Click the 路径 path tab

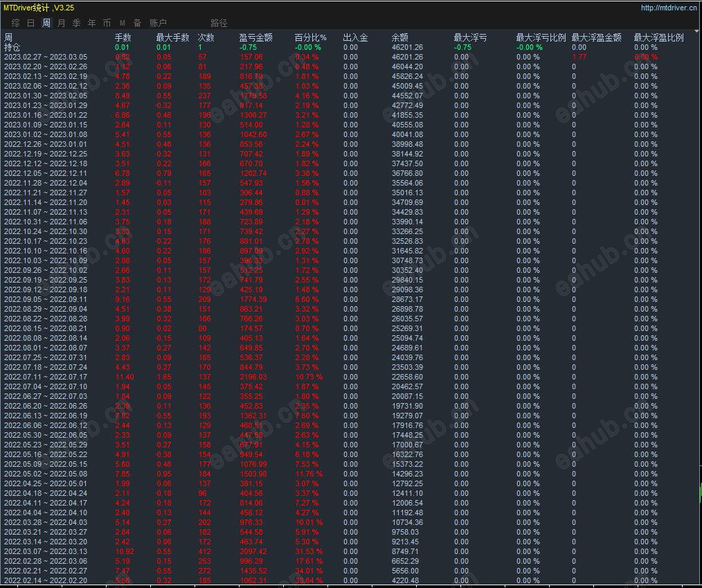coord(219,23)
